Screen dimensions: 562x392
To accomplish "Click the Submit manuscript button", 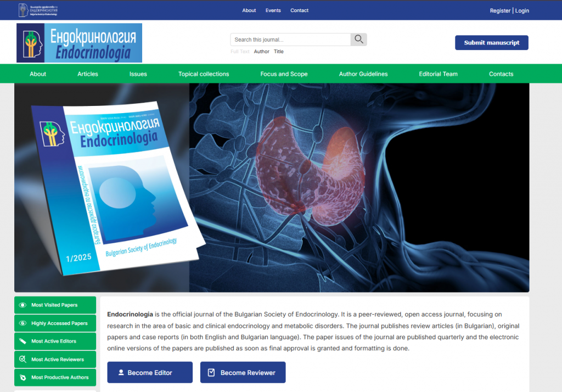I will (x=491, y=43).
